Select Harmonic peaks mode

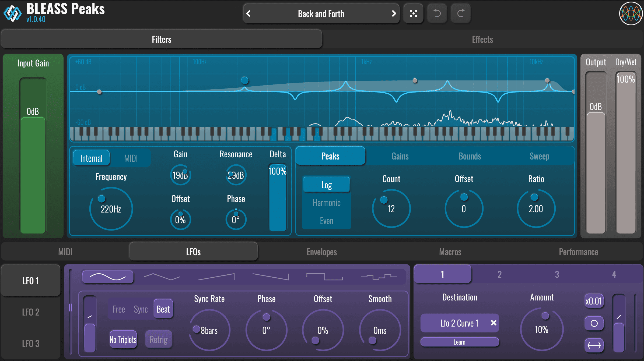pos(326,203)
